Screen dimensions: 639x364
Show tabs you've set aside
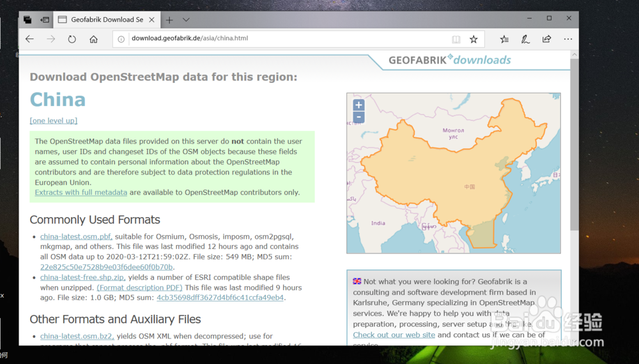[27, 20]
